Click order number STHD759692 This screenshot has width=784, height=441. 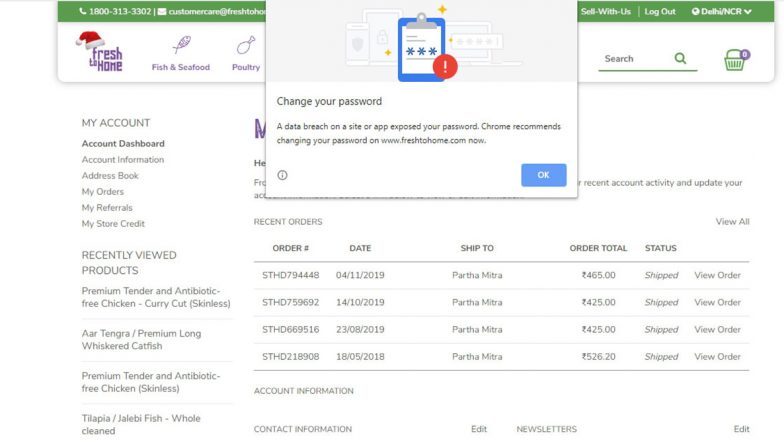pos(290,302)
